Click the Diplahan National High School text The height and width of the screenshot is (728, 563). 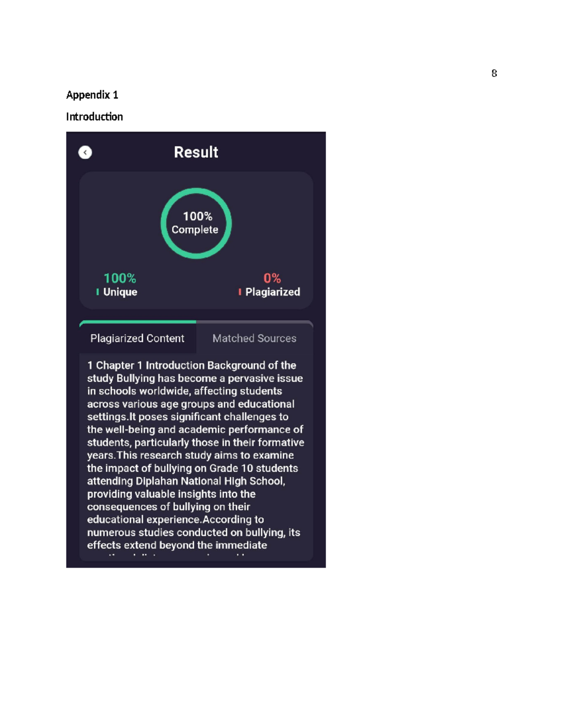tap(210, 481)
